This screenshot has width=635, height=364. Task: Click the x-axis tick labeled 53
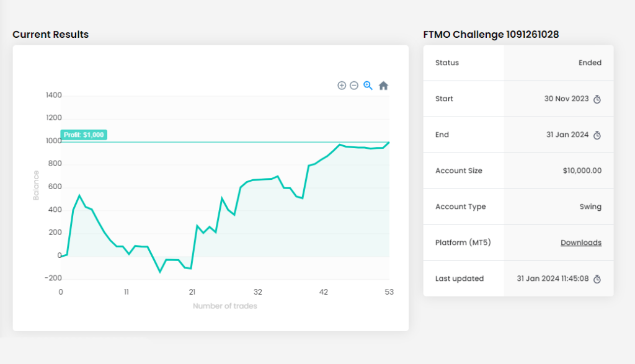click(389, 292)
